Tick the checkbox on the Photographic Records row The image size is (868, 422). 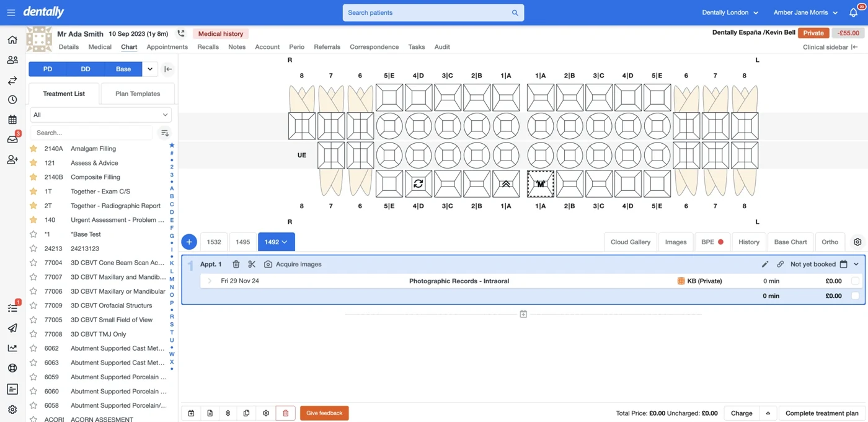[856, 281]
